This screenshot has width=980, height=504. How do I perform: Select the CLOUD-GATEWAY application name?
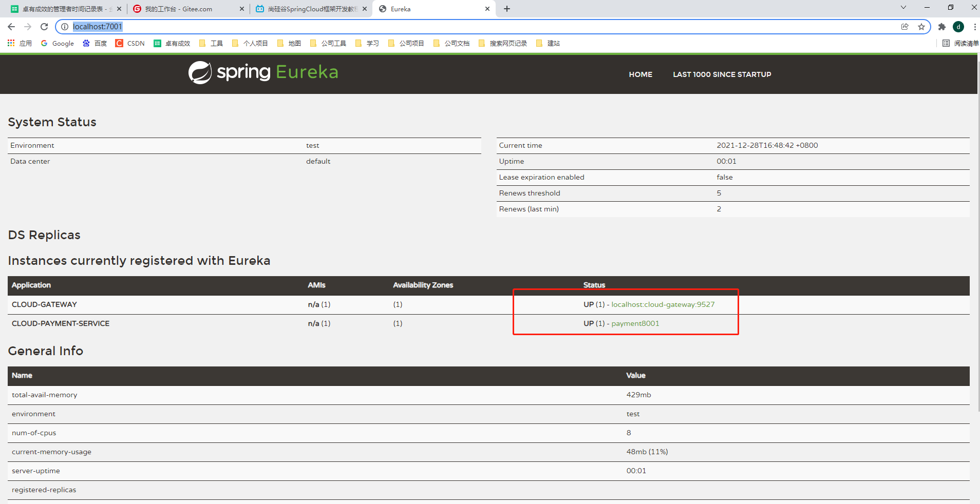(44, 304)
